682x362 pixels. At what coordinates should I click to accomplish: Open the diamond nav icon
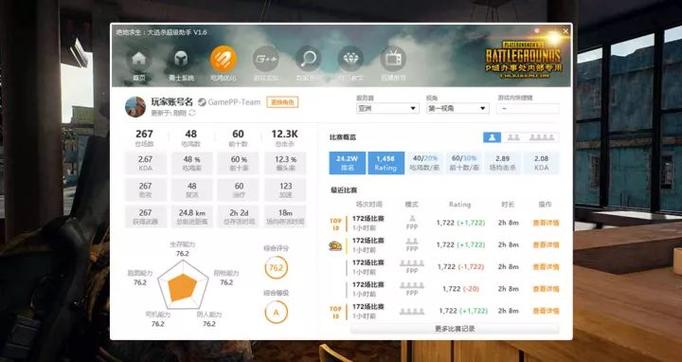(351, 59)
